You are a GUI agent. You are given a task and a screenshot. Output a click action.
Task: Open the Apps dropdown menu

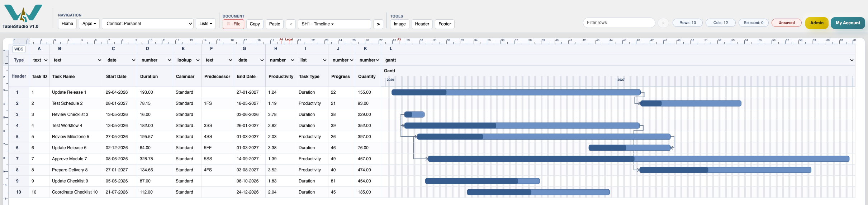(x=89, y=24)
